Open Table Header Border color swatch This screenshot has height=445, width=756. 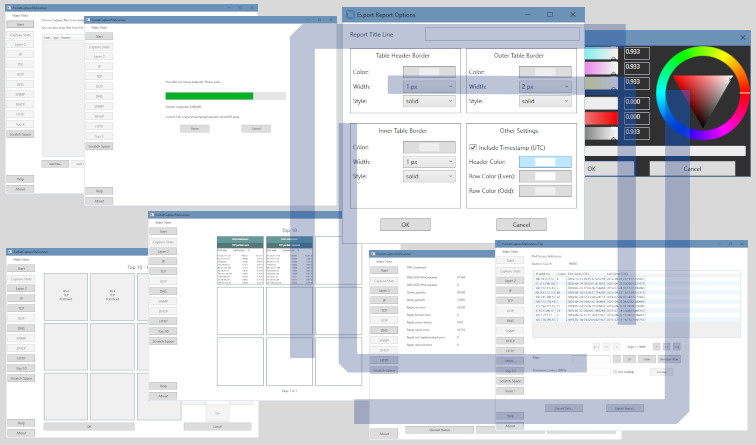click(429, 72)
